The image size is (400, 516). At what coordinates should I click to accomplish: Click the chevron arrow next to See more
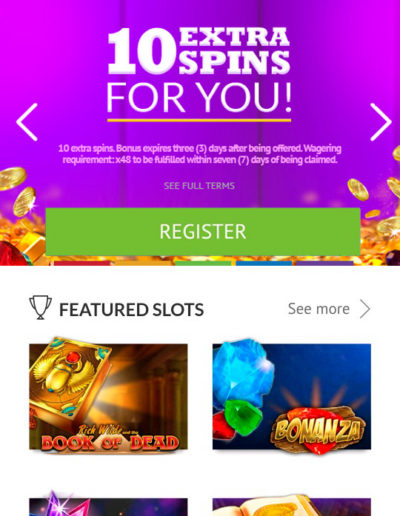pos(365,309)
